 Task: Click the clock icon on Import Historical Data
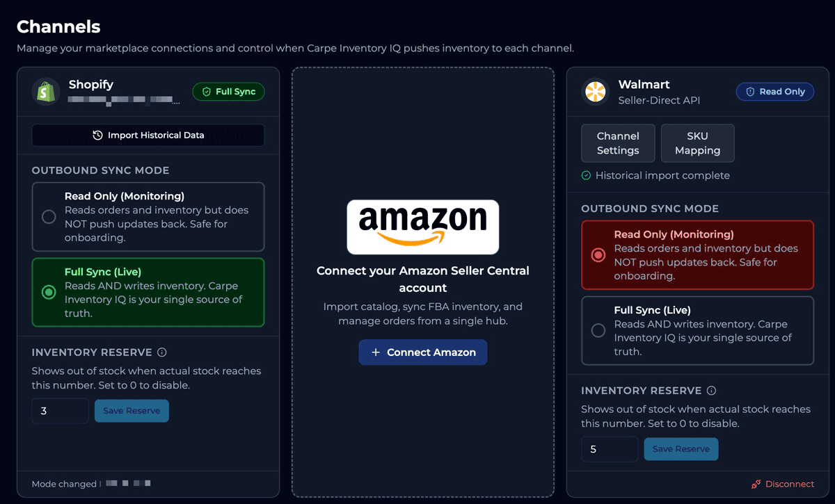[96, 135]
